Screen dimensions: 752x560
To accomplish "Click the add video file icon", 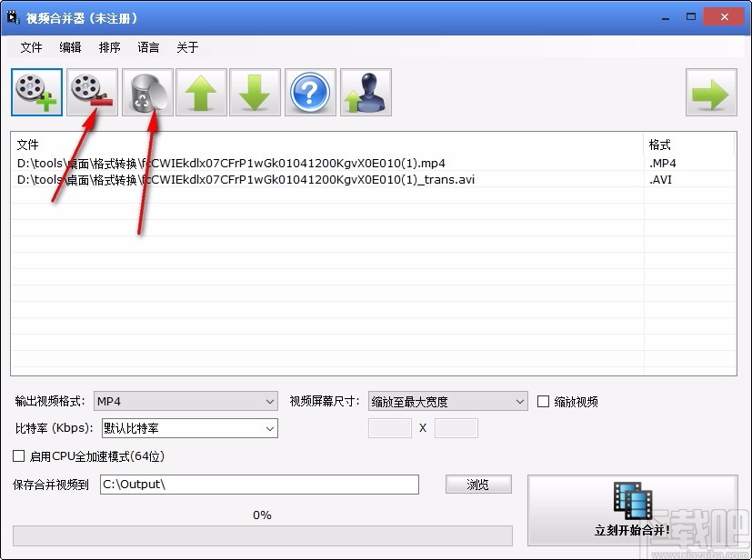I will click(x=35, y=92).
